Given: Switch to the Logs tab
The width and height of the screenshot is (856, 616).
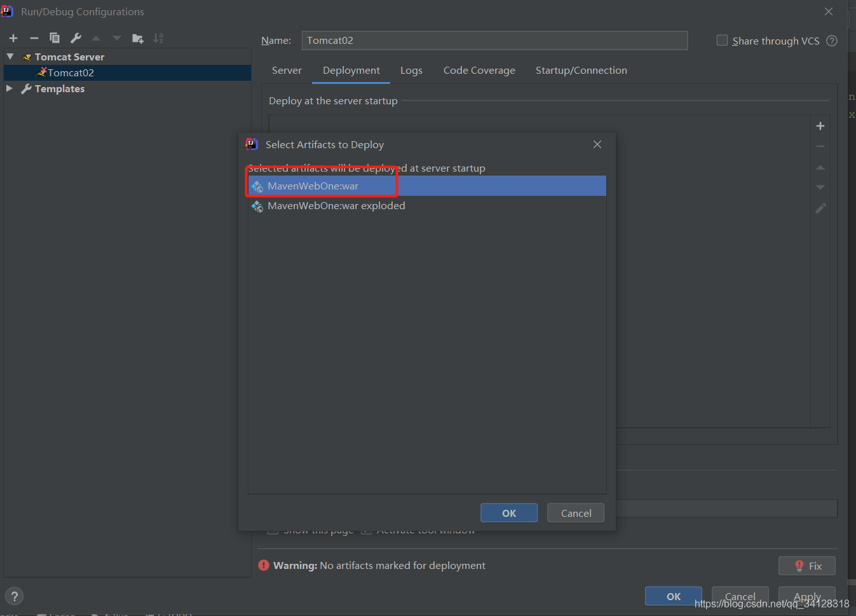Looking at the screenshot, I should [411, 71].
